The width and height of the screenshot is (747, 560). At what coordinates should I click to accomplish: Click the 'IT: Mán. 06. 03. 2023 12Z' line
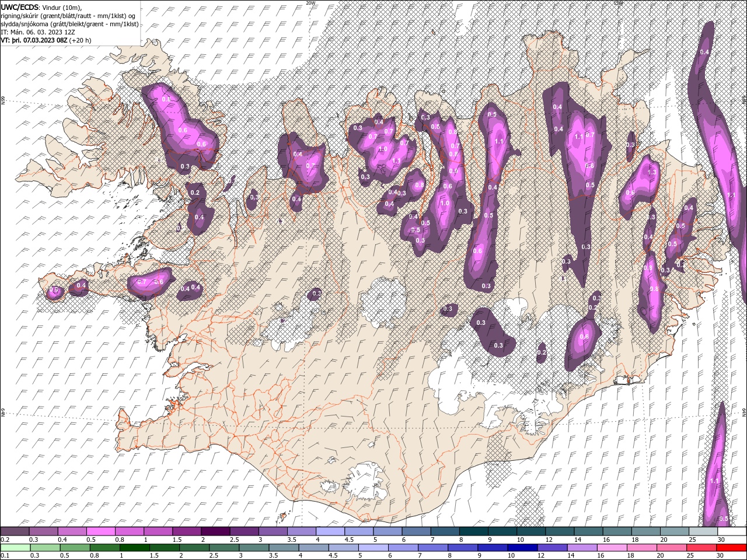pyautogui.click(x=37, y=32)
